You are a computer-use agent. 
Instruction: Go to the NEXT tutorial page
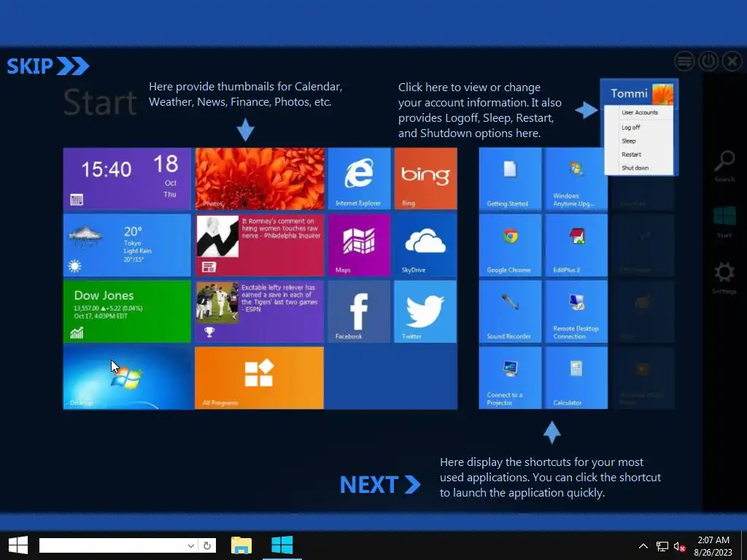pos(380,485)
